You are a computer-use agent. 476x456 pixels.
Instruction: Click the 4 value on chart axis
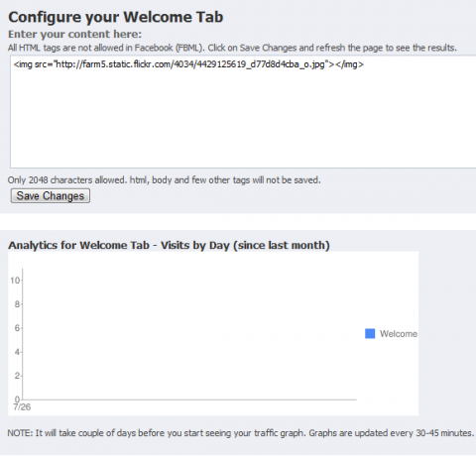(17, 352)
